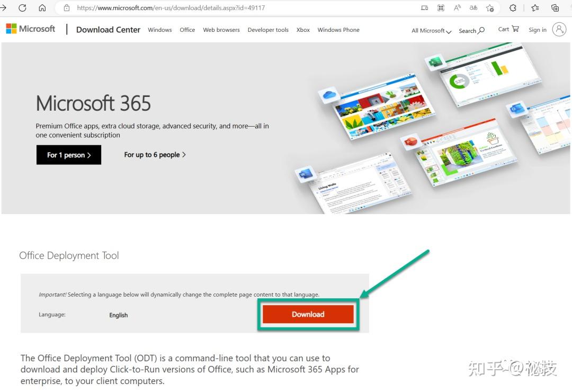Click the PowerPoint icon in banner

point(410,142)
